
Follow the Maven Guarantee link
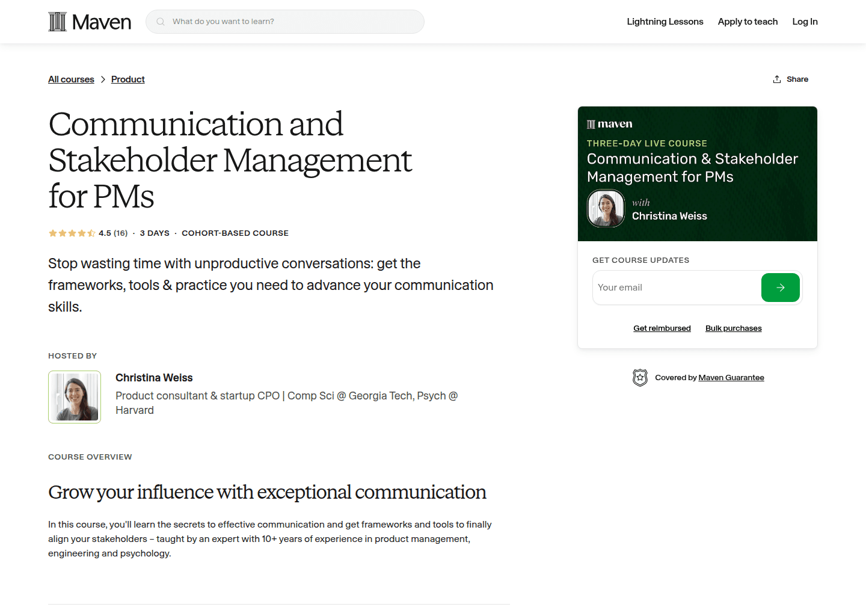(x=731, y=377)
